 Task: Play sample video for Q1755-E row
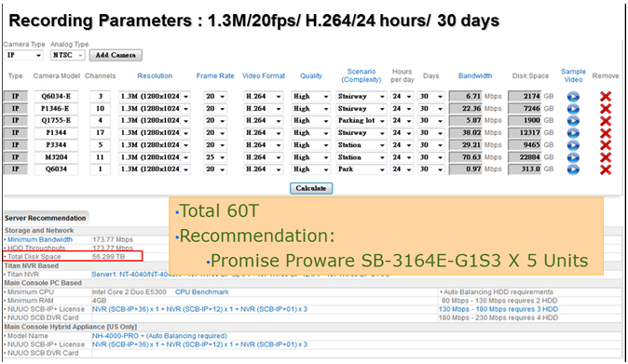tap(573, 121)
